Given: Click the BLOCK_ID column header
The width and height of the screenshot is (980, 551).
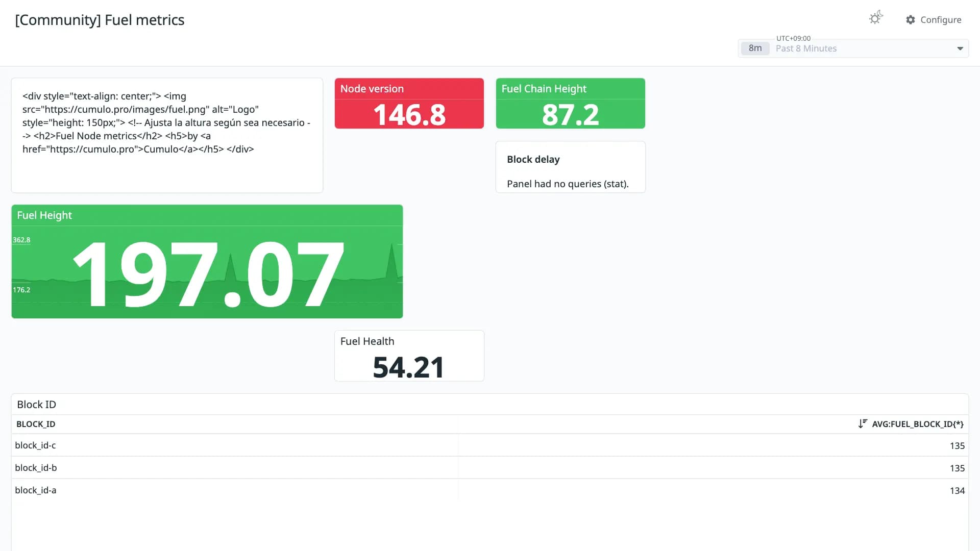Looking at the screenshot, I should pos(36,424).
